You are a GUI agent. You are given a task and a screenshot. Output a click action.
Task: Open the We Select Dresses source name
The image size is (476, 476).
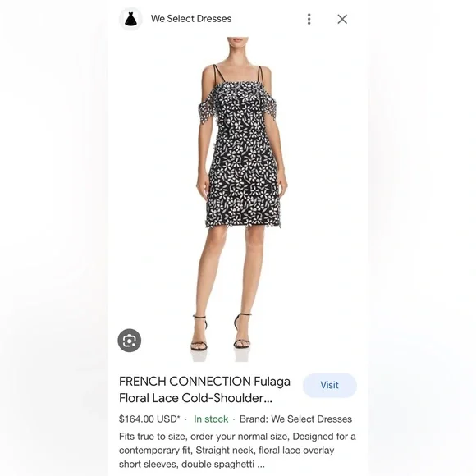191,19
